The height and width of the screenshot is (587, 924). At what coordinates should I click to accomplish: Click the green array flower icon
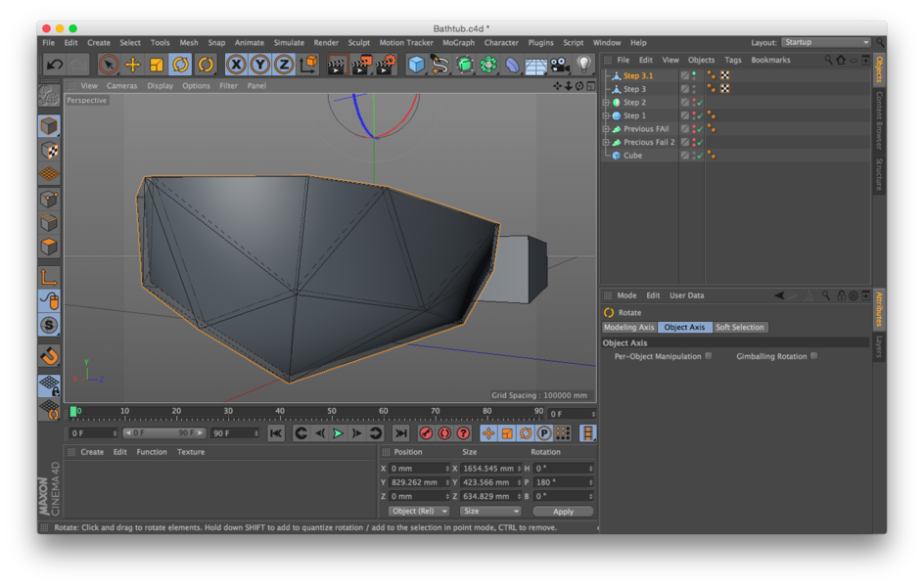pos(488,65)
